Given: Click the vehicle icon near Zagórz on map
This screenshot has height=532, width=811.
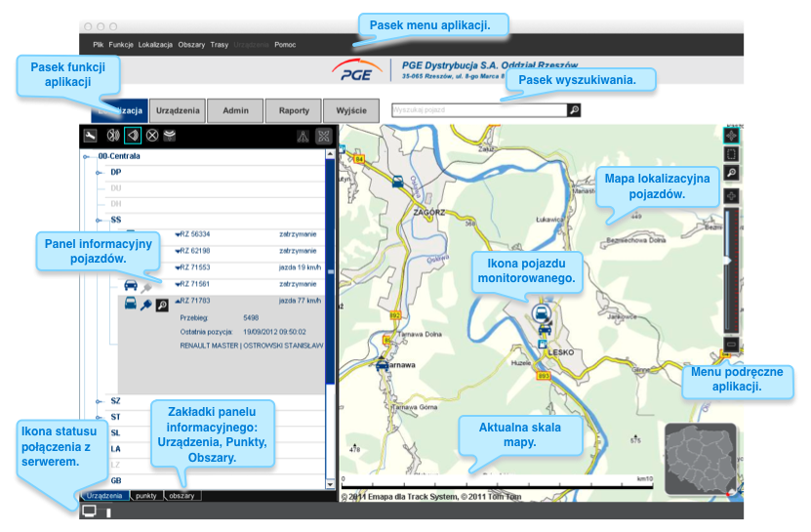Looking at the screenshot, I should (398, 182).
